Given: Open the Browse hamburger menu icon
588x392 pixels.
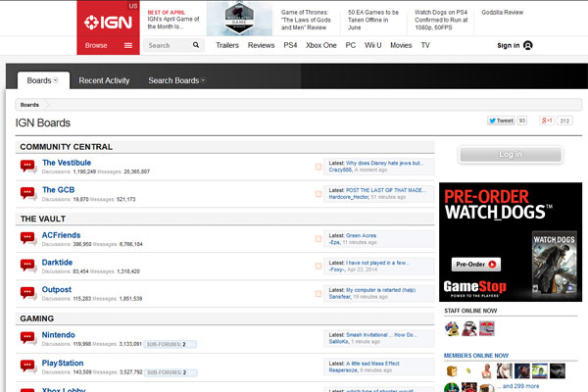Looking at the screenshot, I should pos(128,45).
